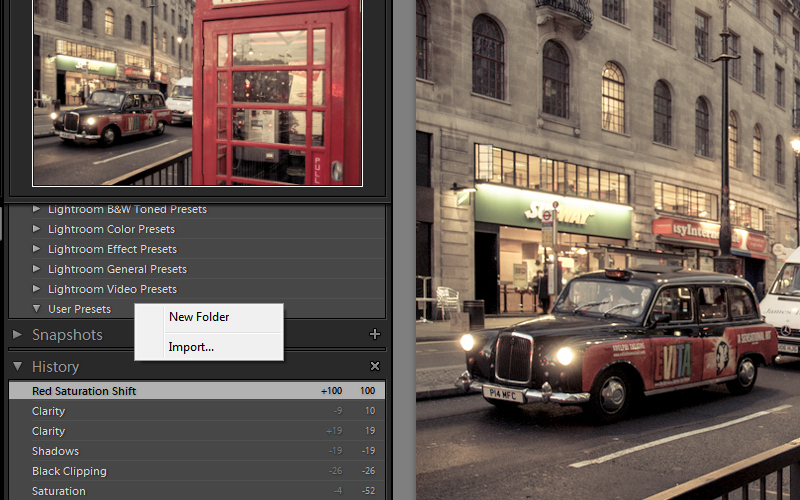Click the Navigator preview thumbnail
The height and width of the screenshot is (500, 800).
[x=197, y=92]
